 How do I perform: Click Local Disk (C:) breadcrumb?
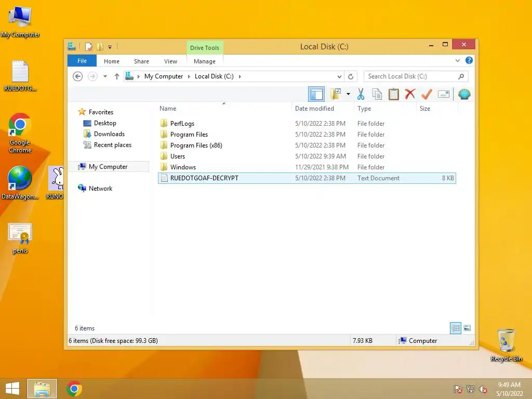[x=214, y=76]
